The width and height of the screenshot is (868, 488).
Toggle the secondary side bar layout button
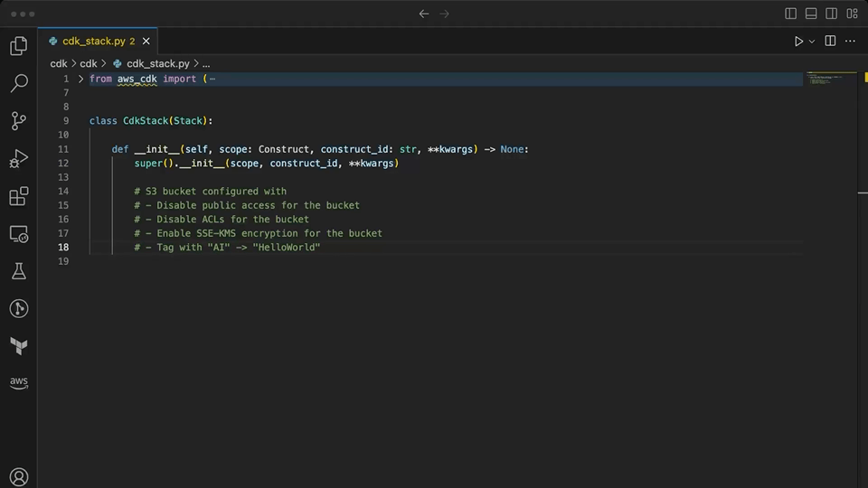831,14
